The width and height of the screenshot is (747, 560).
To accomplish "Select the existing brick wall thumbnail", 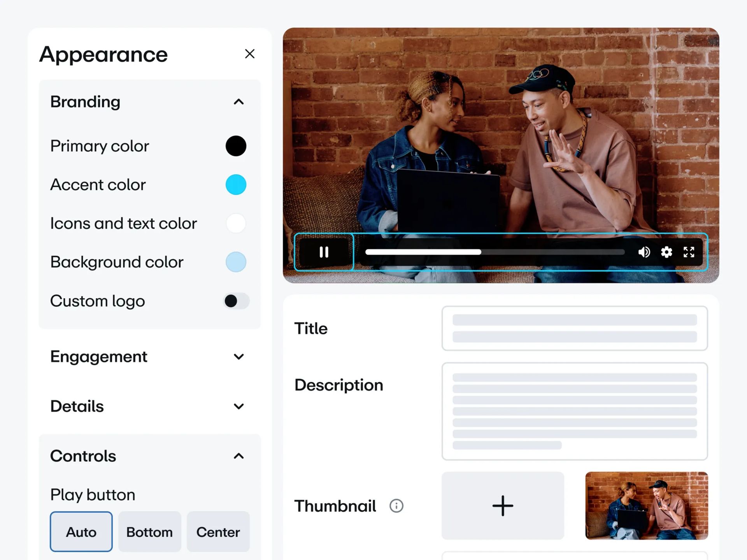I will [646, 506].
